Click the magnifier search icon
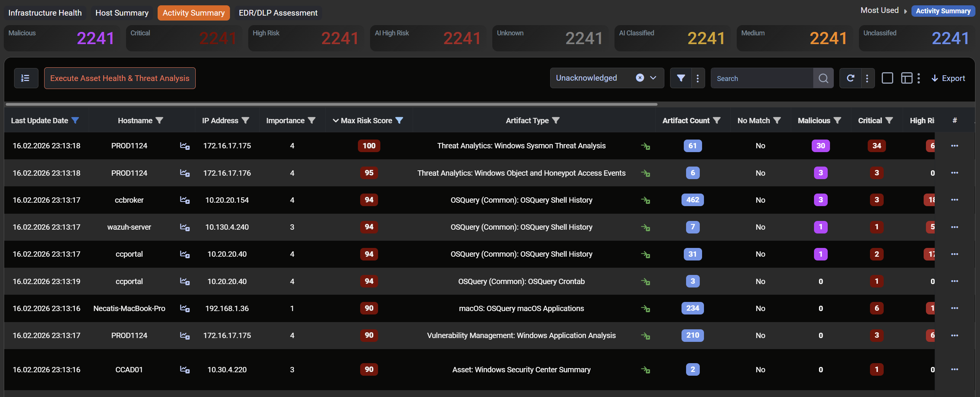This screenshot has height=397, width=980. click(823, 78)
